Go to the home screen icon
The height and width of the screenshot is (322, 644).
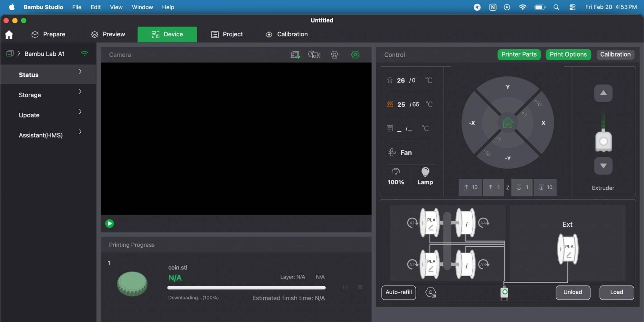[x=9, y=34]
